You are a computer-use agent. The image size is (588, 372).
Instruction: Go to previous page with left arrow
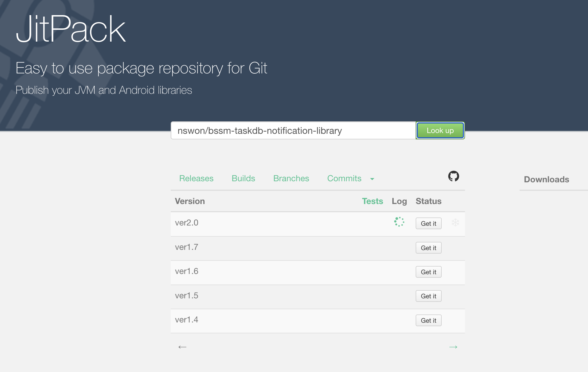[182, 347]
